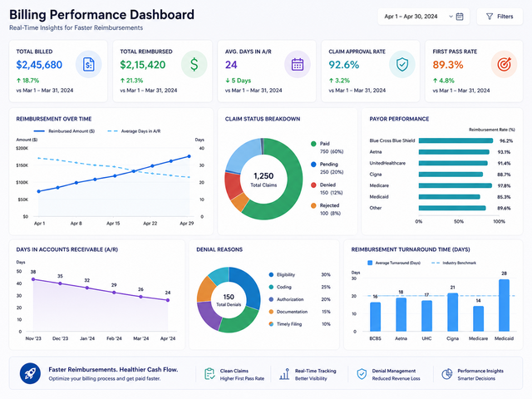Click the Jan '24 data point 32

(87, 288)
